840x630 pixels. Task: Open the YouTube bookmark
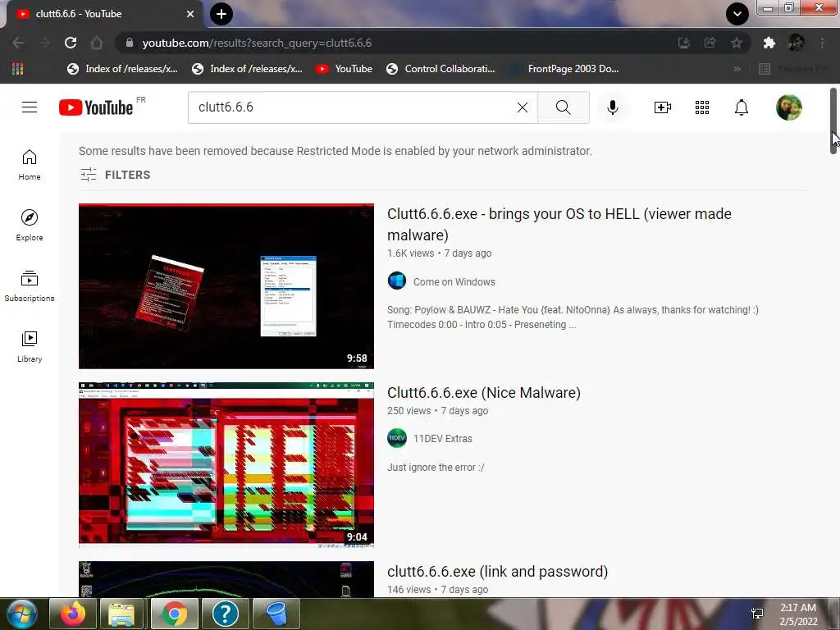point(344,69)
